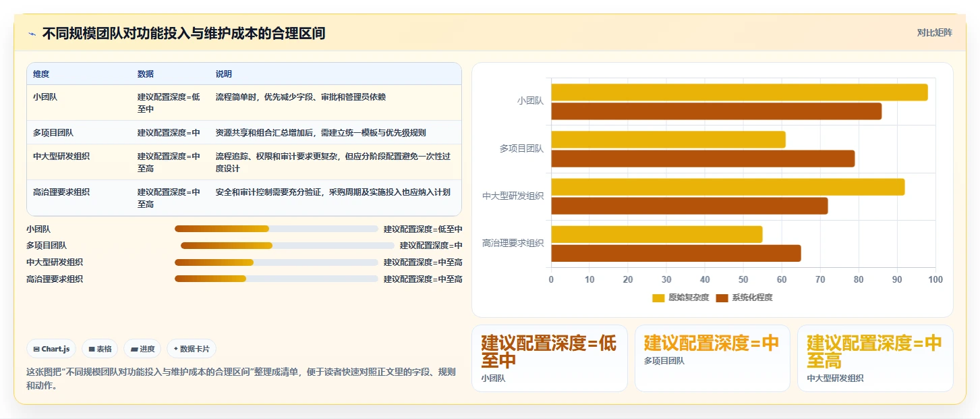
Task: Select the 数据卡片 tag chip
Action: click(x=192, y=349)
